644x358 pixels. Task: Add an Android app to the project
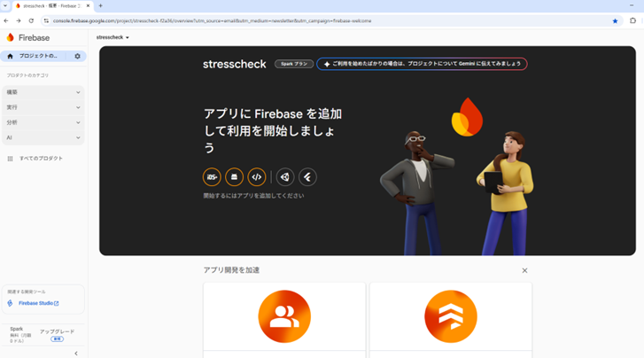234,177
